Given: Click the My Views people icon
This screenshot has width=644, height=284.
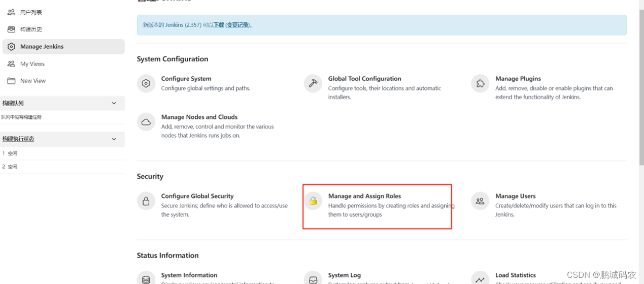Looking at the screenshot, I should pos(11,64).
